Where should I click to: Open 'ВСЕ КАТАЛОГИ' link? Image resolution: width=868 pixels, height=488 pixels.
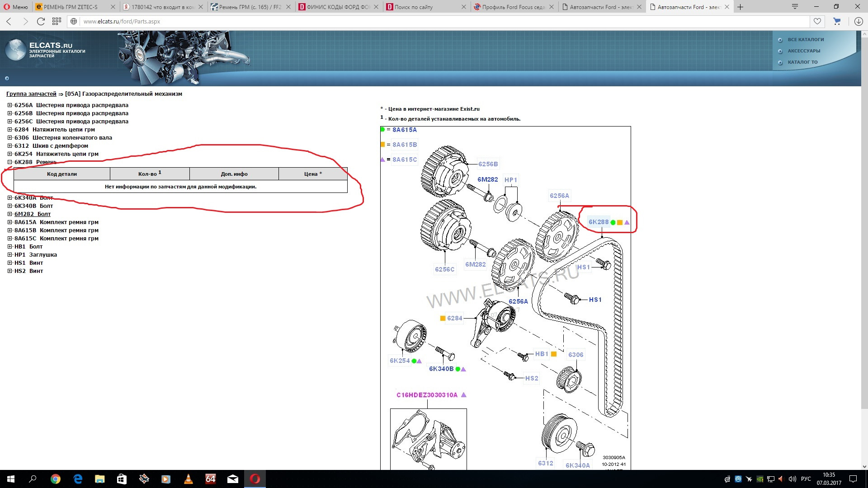point(806,39)
